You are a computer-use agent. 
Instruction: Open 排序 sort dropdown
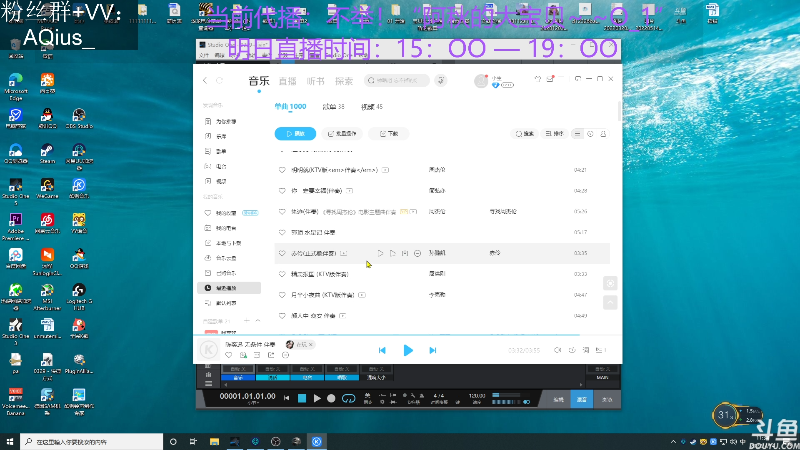pyautogui.click(x=554, y=134)
